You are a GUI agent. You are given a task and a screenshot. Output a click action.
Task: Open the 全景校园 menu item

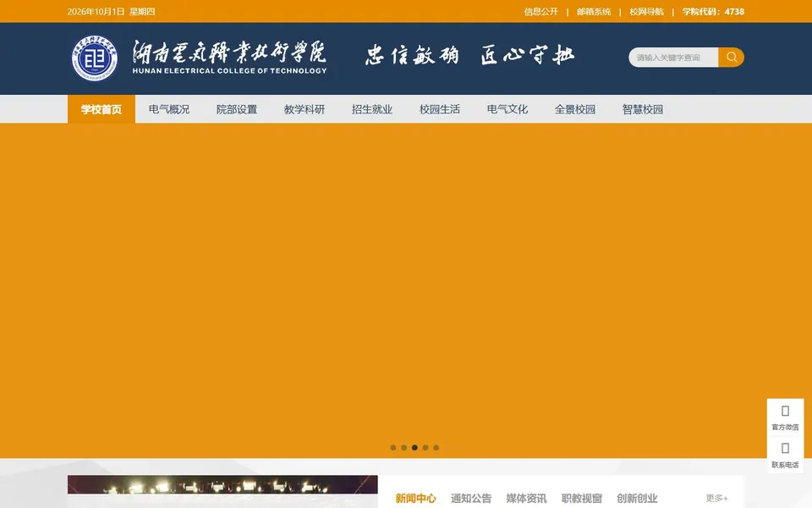(575, 109)
